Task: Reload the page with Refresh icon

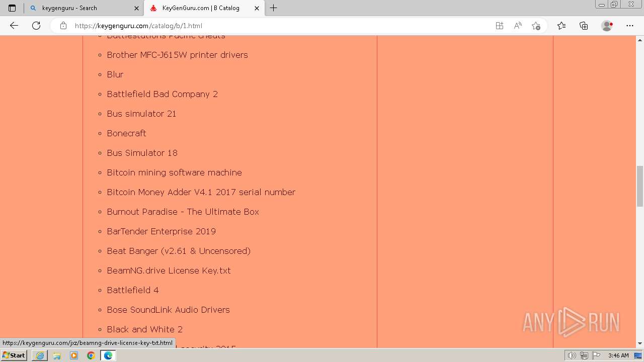Action: (x=36, y=26)
